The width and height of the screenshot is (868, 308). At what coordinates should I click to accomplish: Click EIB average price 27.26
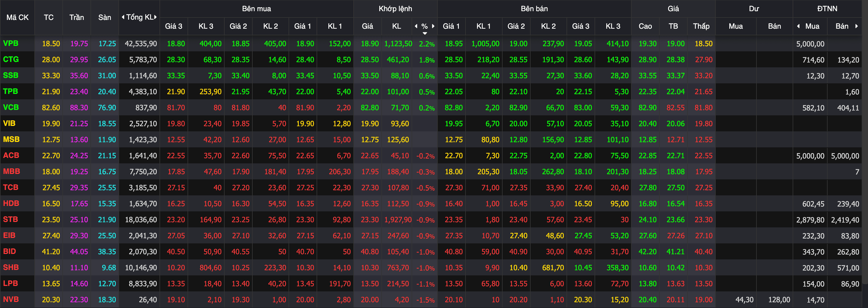pyautogui.click(x=676, y=236)
